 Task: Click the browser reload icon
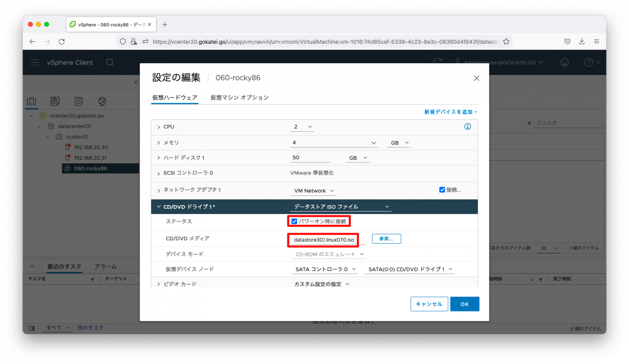pyautogui.click(x=61, y=41)
